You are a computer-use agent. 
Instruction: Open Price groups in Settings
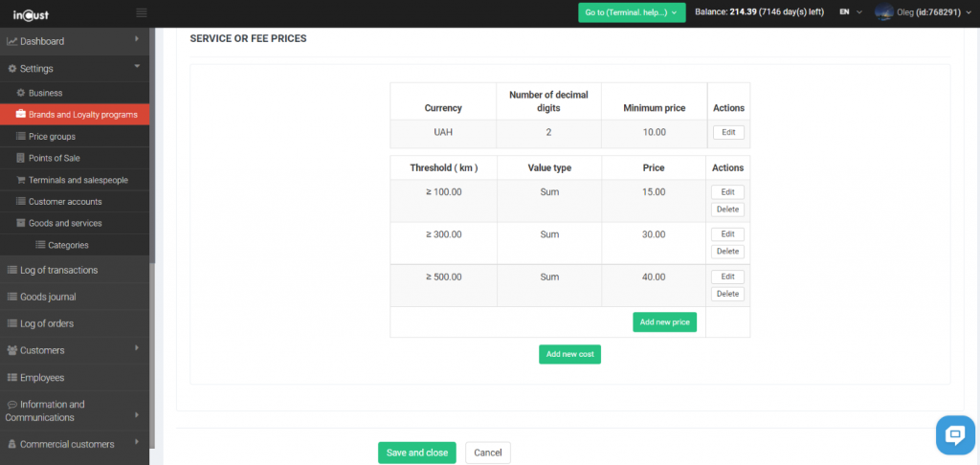pos(52,137)
